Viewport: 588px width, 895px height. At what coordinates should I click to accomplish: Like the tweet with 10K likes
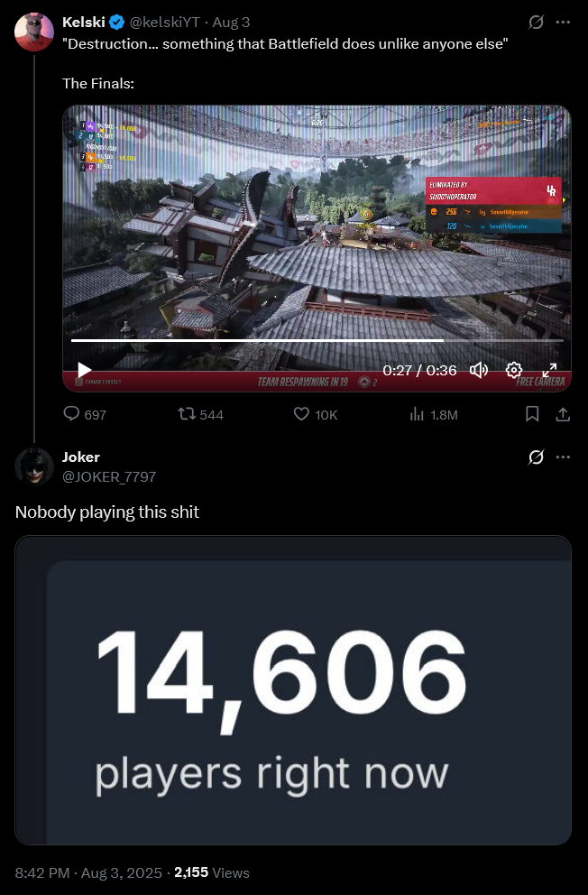316,414
